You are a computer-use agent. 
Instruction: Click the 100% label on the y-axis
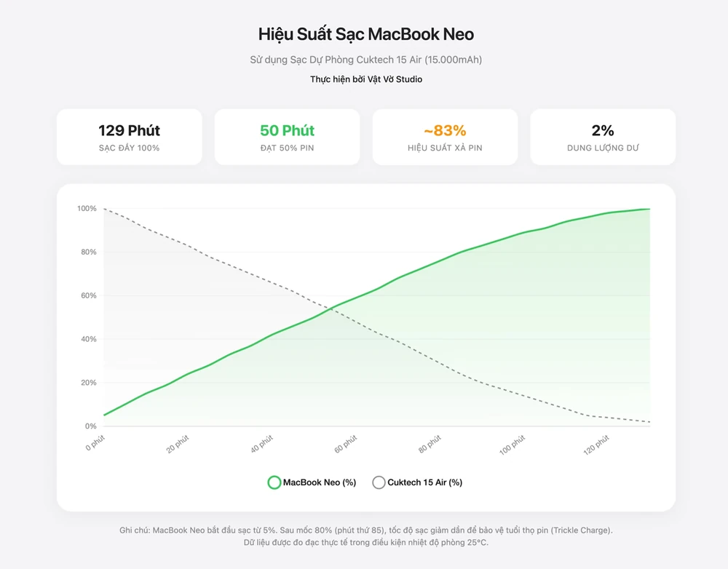(87, 209)
